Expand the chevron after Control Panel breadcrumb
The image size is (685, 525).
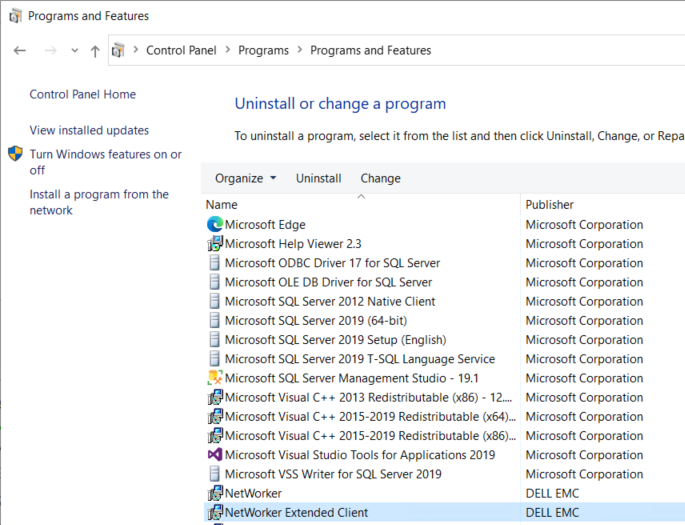tap(226, 51)
